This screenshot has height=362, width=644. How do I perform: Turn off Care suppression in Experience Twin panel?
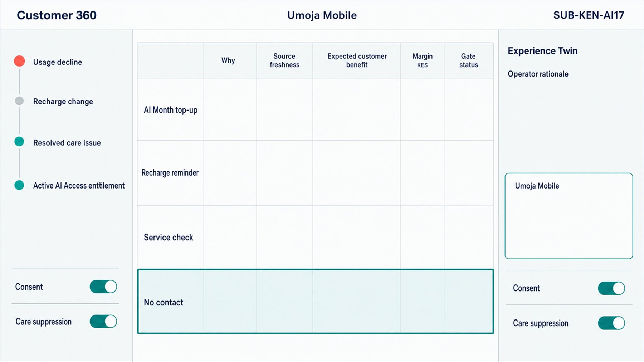(x=611, y=323)
